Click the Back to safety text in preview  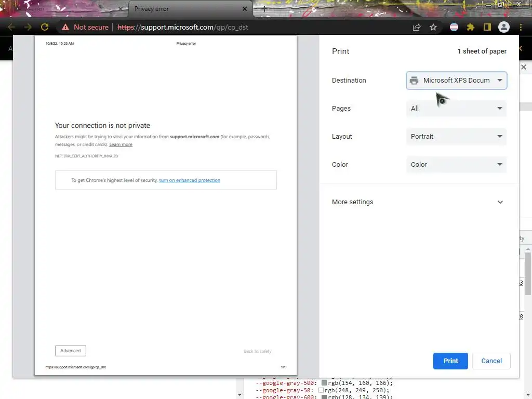click(x=258, y=351)
